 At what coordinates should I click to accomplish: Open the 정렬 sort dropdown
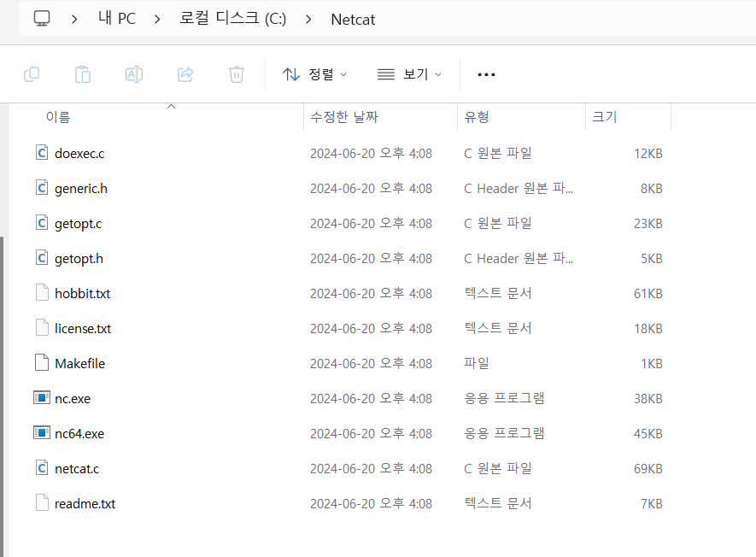pos(315,74)
